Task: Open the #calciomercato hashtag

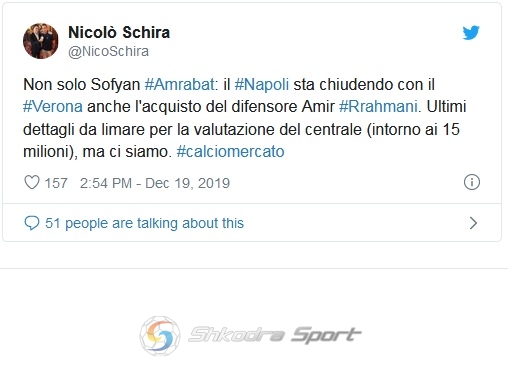Action: coord(230,152)
